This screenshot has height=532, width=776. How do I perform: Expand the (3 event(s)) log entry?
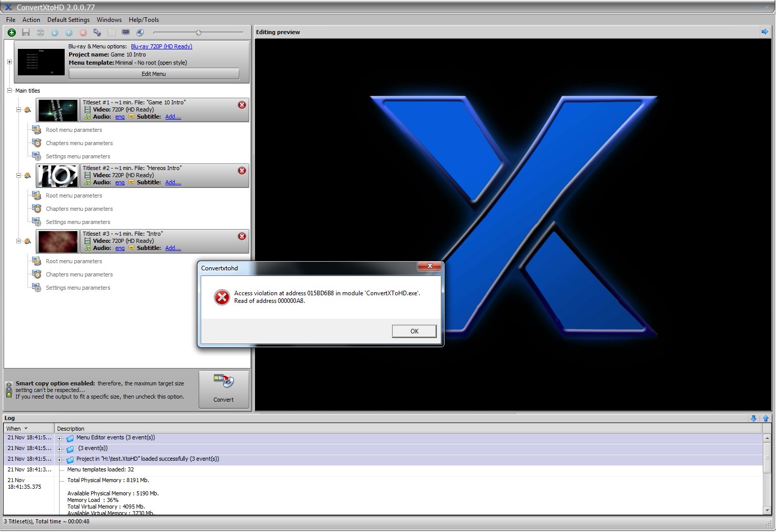click(60, 449)
